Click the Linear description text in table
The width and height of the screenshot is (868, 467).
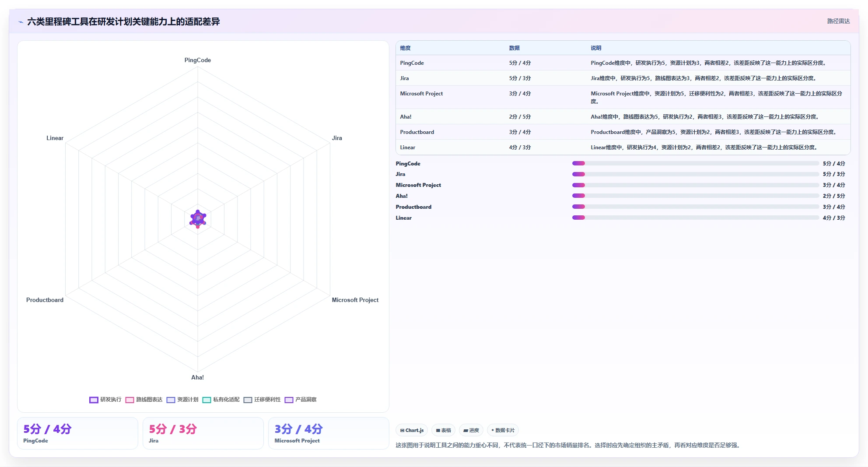point(705,147)
